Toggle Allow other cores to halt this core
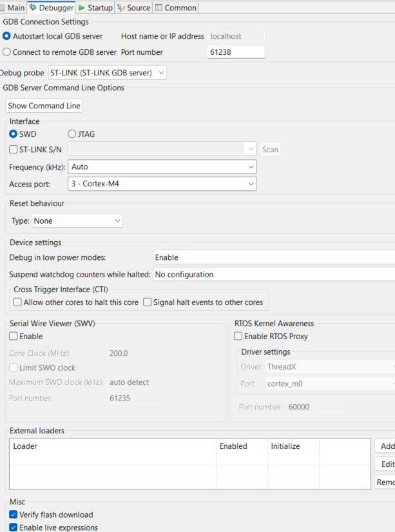395x532 pixels. (18, 302)
